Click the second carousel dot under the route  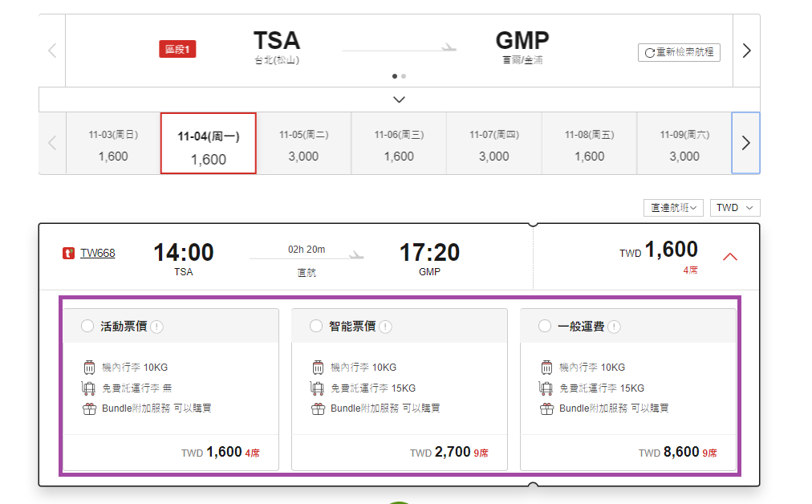404,76
